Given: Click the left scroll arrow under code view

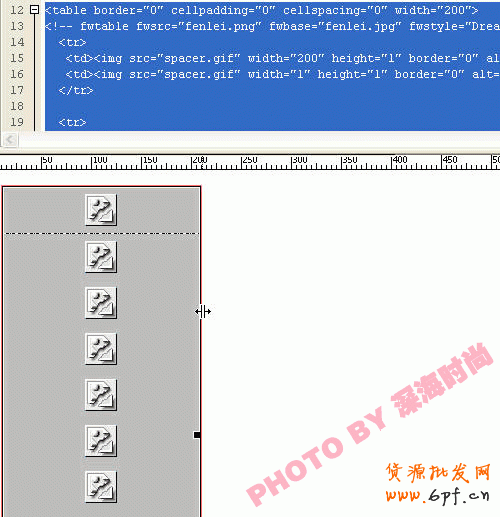Looking at the screenshot, I should click(10, 139).
